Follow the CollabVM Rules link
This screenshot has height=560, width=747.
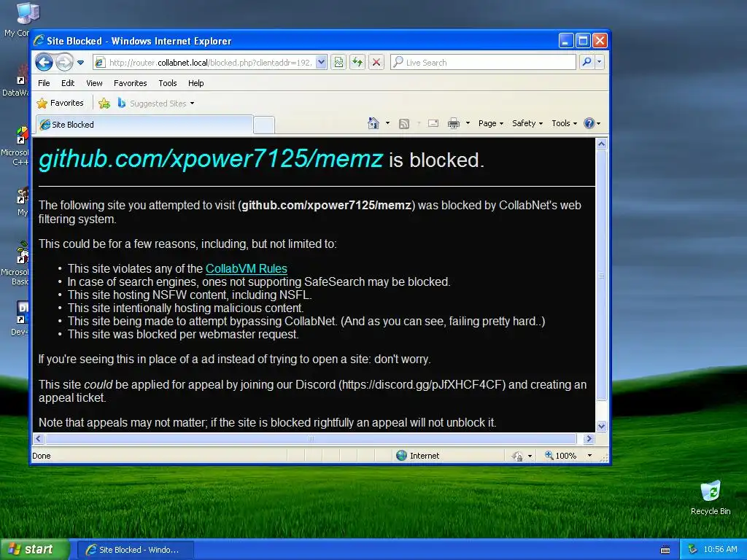pos(247,268)
